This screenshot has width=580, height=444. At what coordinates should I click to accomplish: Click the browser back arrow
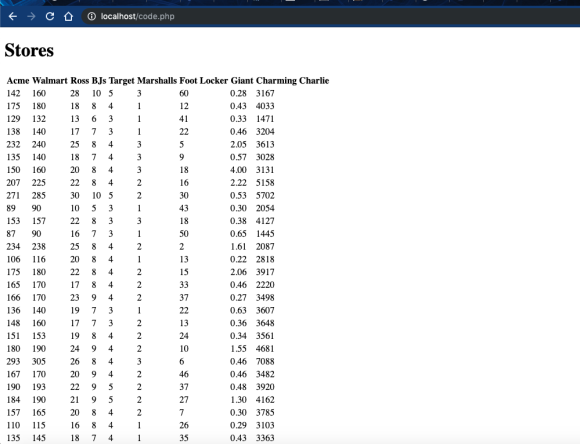pyautogui.click(x=13, y=16)
